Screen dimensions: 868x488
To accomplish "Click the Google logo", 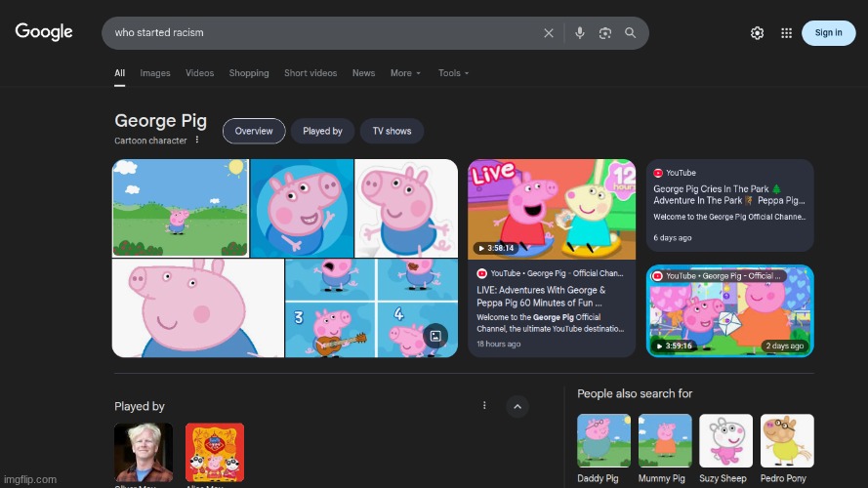I will point(44,32).
